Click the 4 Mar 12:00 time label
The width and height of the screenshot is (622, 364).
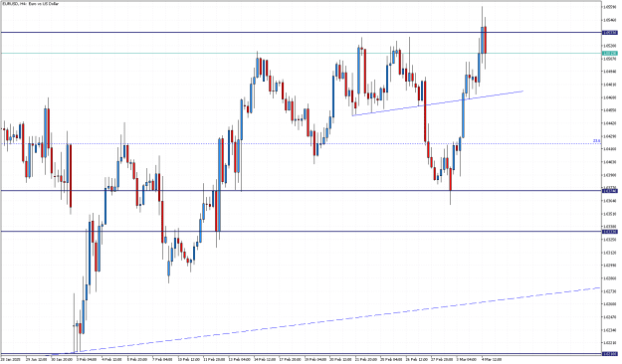[493, 359]
